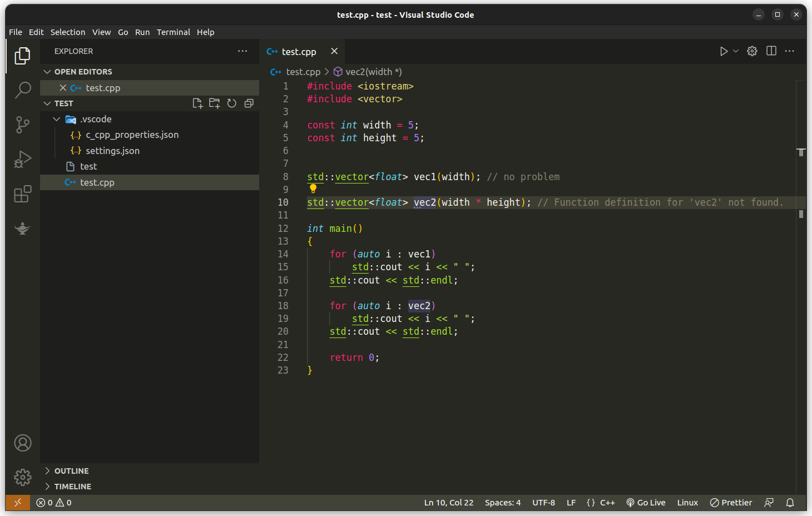
Task: Toggle the Go Live server
Action: [645, 502]
